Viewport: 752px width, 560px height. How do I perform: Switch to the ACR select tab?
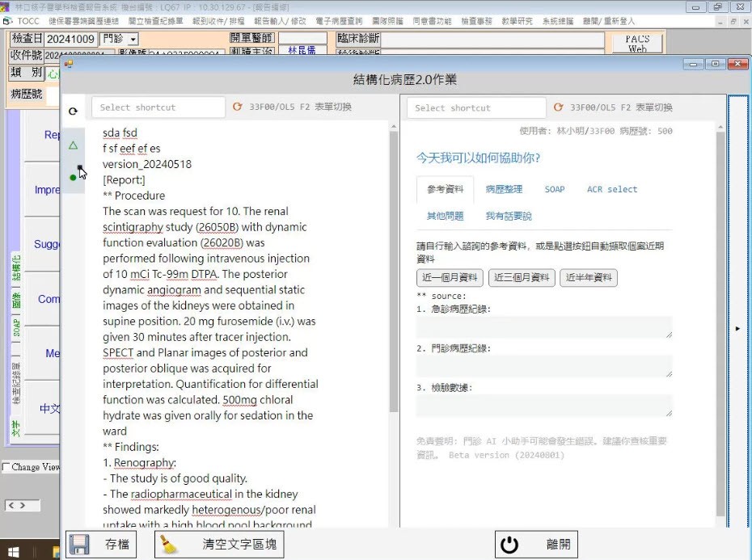[611, 189]
